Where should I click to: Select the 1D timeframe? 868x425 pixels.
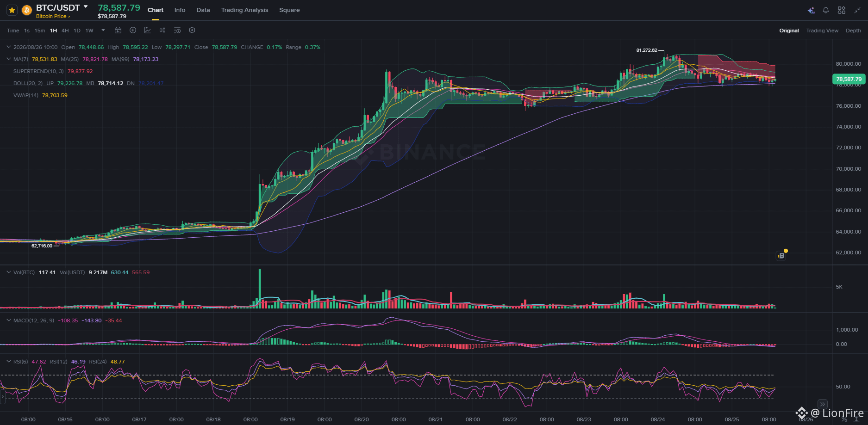(x=77, y=31)
